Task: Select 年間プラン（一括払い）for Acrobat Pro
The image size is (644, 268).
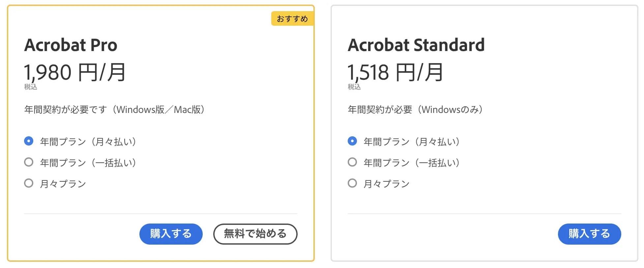Action: click(x=28, y=162)
